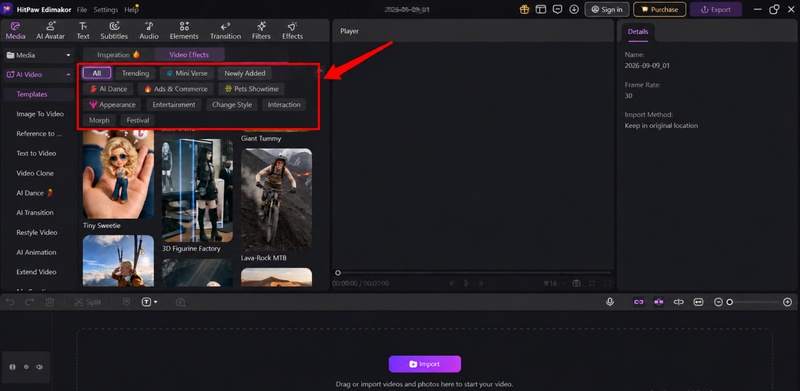Click the add track icon after text tool
The width and height of the screenshot is (800, 391).
coord(181,302)
